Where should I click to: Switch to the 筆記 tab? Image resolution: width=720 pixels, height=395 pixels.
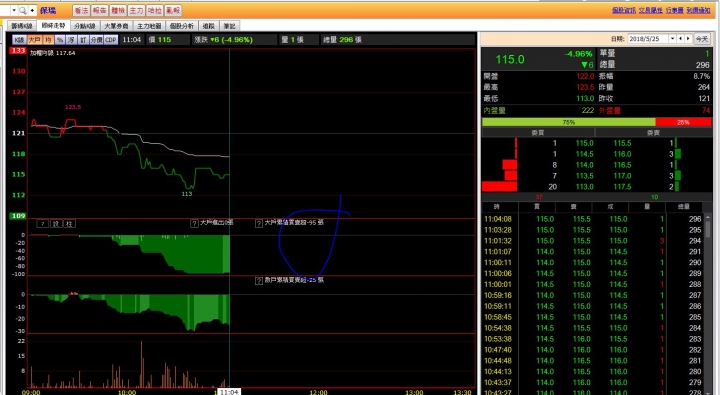coord(230,26)
